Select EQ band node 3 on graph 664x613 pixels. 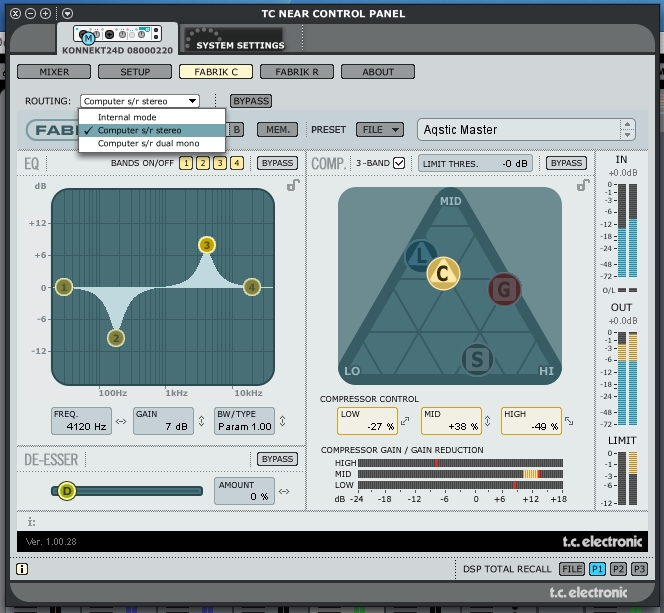coord(207,245)
